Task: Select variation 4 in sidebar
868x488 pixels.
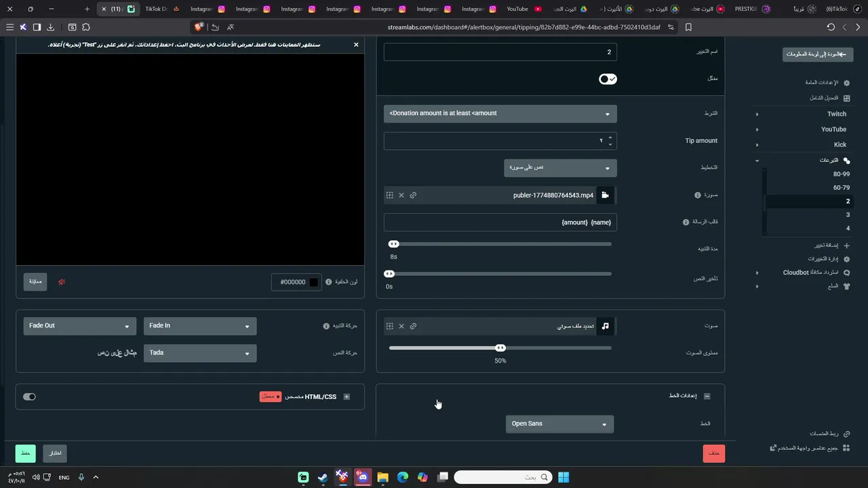Action: coord(848,228)
